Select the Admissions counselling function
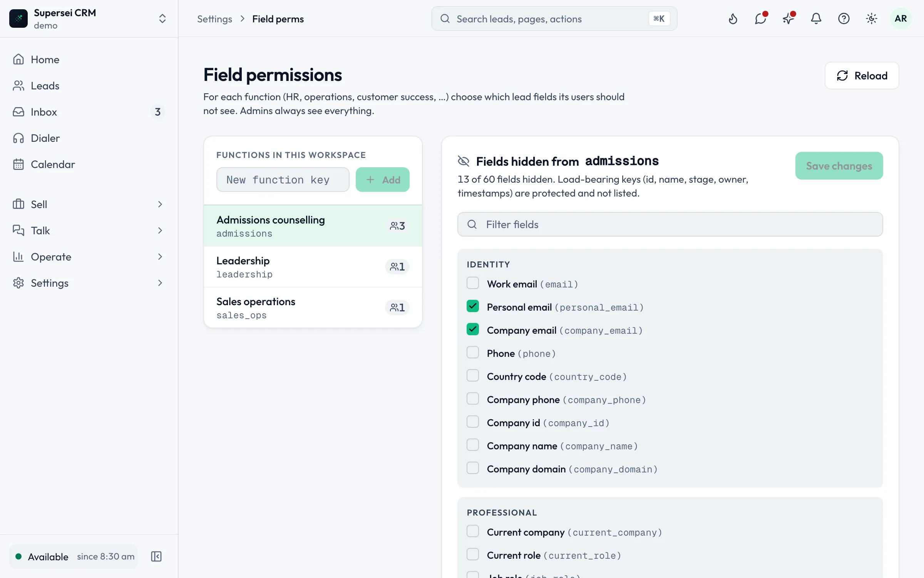 click(x=313, y=226)
